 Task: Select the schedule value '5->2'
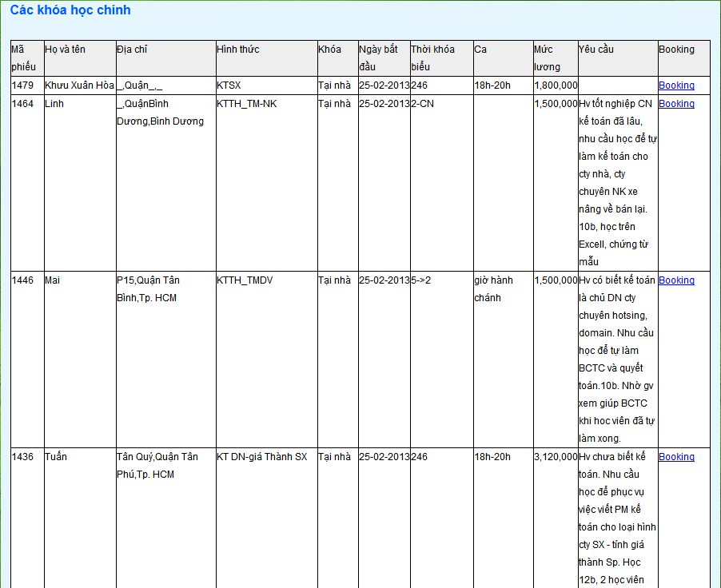[420, 280]
